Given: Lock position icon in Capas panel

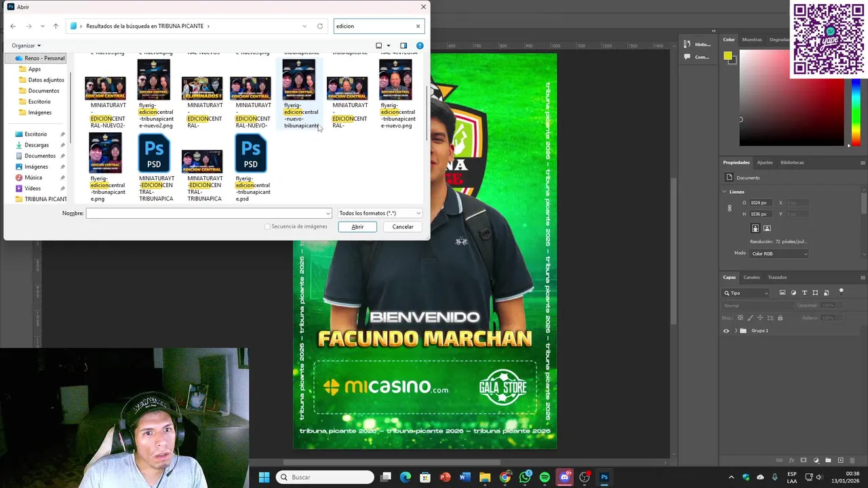Looking at the screenshot, I should [x=760, y=318].
